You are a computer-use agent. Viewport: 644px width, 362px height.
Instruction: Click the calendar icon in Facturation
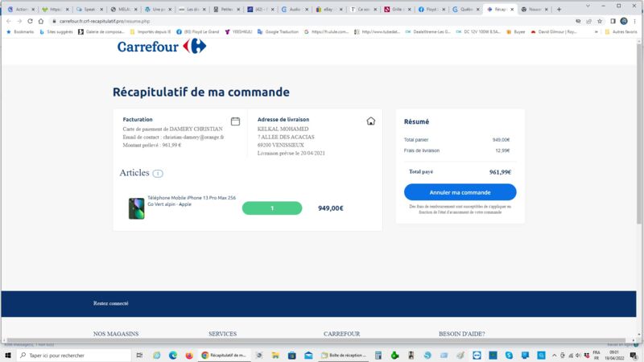(235, 121)
